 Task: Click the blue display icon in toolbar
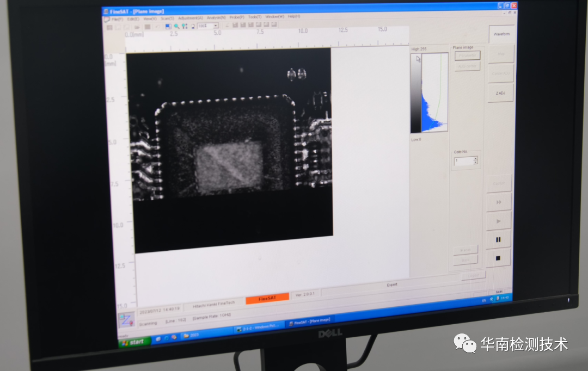(x=168, y=26)
